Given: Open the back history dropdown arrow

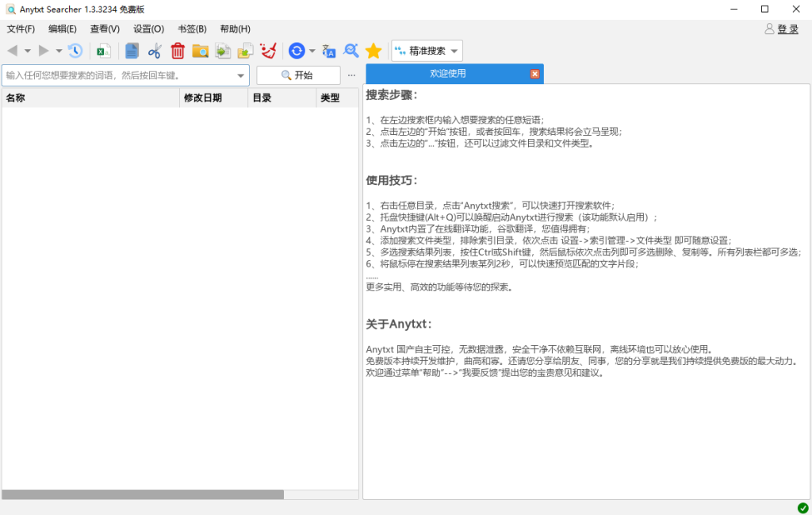Looking at the screenshot, I should pyautogui.click(x=28, y=51).
